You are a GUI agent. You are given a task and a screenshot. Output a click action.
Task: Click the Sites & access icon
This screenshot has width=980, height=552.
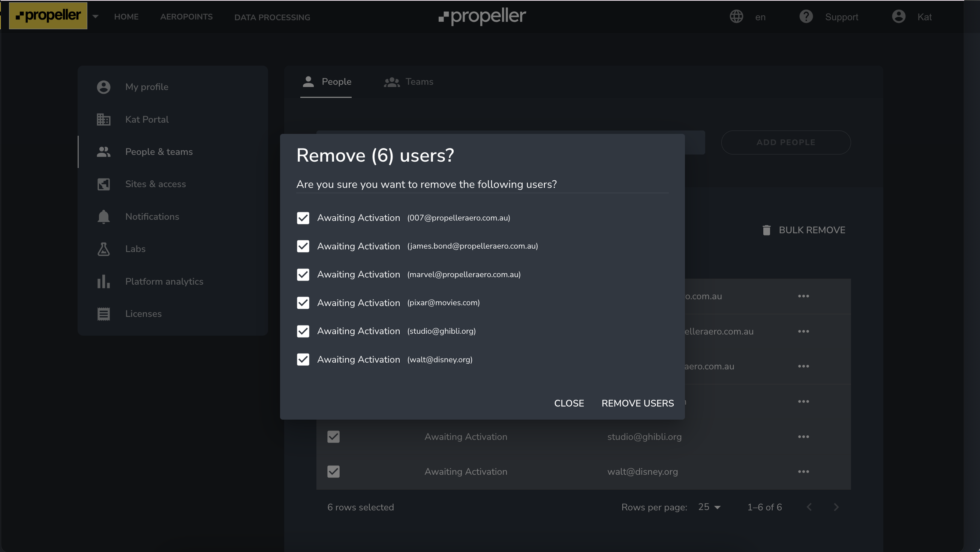pos(103,184)
